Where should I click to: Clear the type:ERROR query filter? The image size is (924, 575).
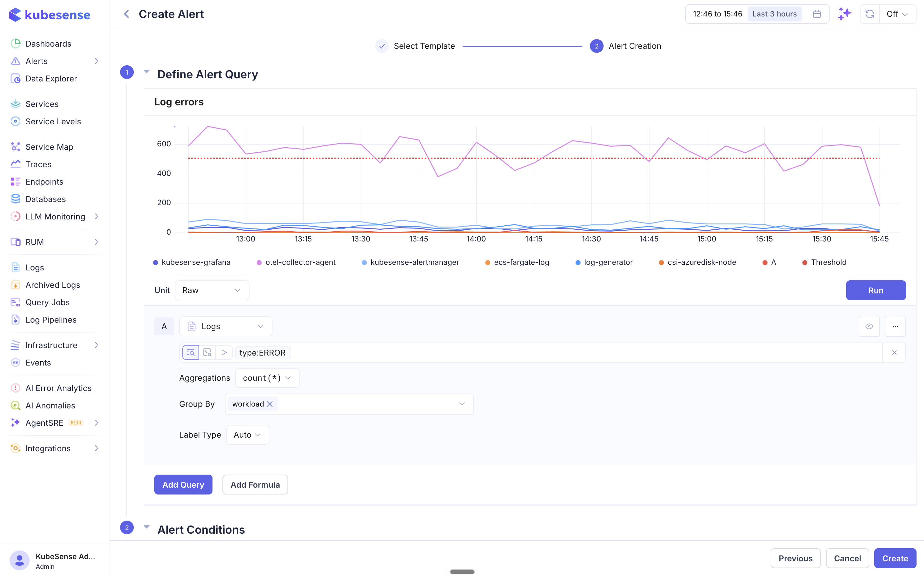pyautogui.click(x=894, y=352)
